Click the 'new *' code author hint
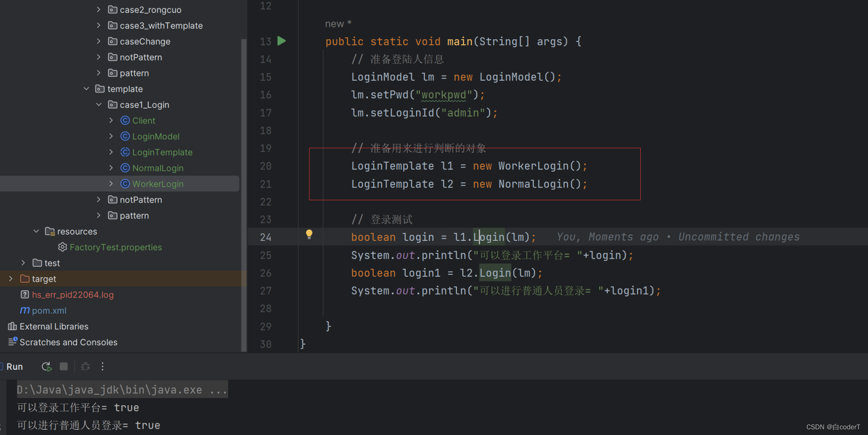This screenshot has height=435, width=868. pos(338,24)
